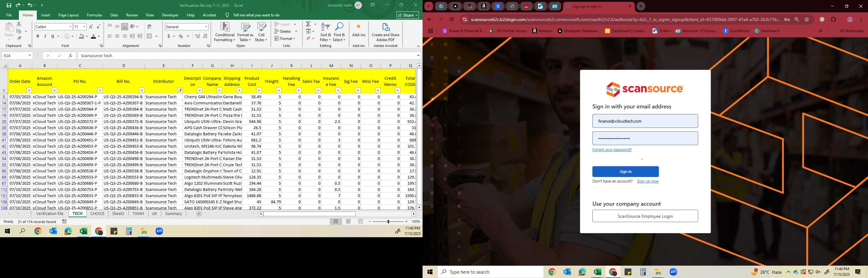Viewport: 868px width, 278px height.
Task: Click the Underline button
Action: point(53,36)
